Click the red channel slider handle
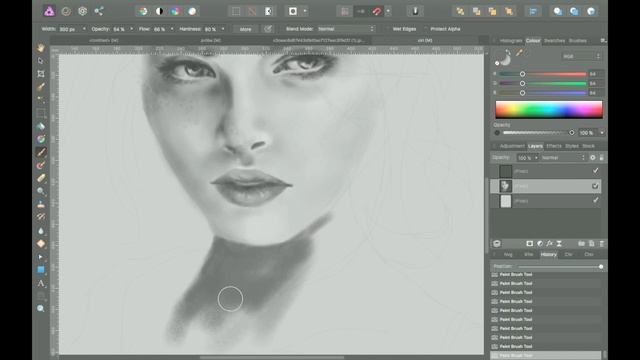The width and height of the screenshot is (640, 360). click(x=522, y=74)
